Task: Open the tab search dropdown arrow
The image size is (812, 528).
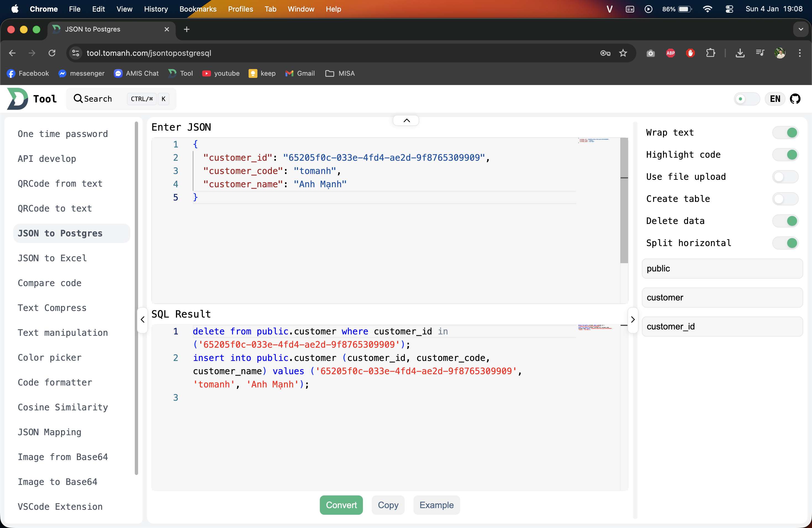Action: [800, 29]
